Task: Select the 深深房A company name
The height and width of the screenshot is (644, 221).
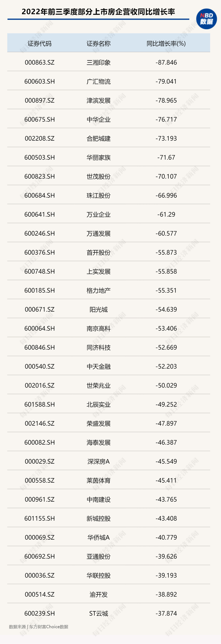Action: click(x=99, y=461)
